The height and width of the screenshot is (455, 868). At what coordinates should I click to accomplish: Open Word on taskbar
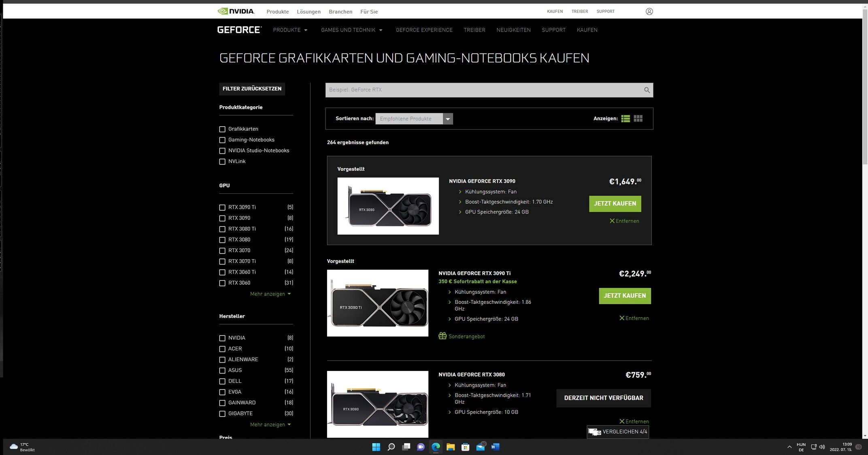(x=495, y=447)
